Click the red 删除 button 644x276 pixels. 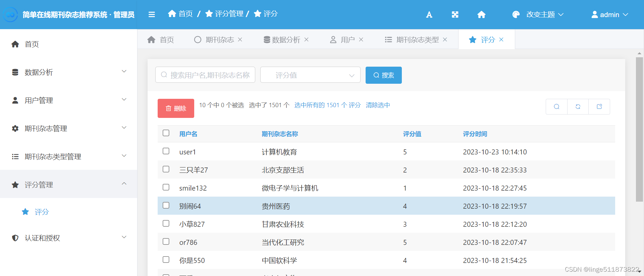coord(176,108)
